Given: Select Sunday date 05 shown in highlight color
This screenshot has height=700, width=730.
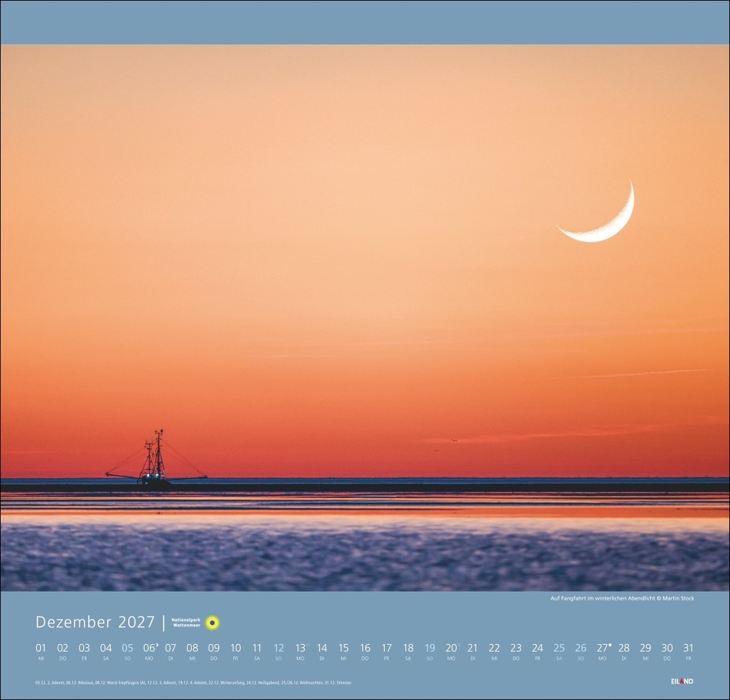Looking at the screenshot, I should pyautogui.click(x=126, y=647).
